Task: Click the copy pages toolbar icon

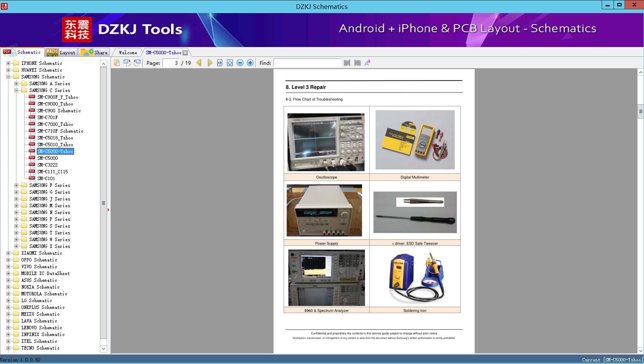Action: (x=116, y=63)
